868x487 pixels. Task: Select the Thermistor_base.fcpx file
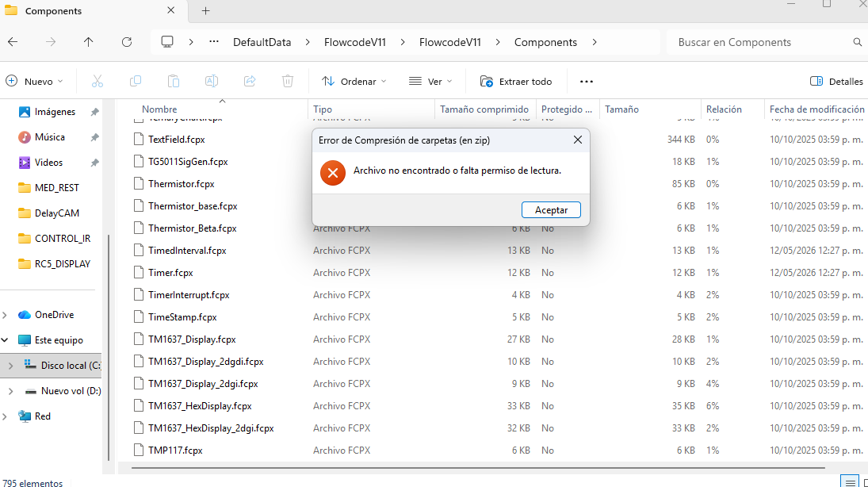tap(193, 206)
